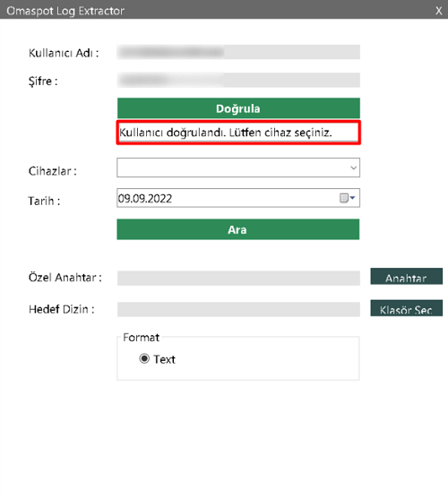Select the Text format radio button
This screenshot has width=448, height=498.
click(x=144, y=359)
